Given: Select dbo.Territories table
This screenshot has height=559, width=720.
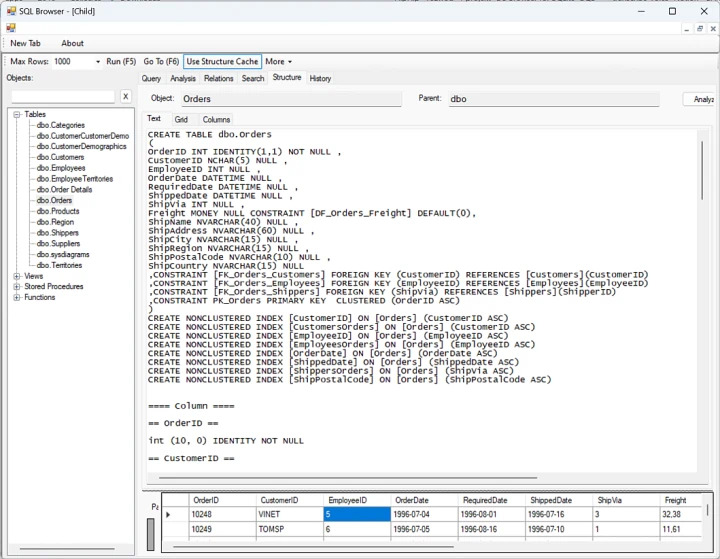Looking at the screenshot, I should [59, 265].
